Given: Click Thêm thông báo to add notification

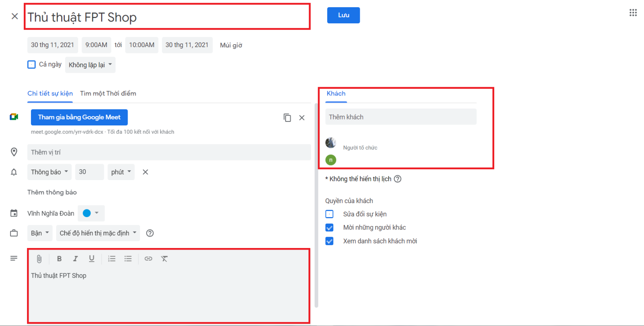Looking at the screenshot, I should 52,192.
